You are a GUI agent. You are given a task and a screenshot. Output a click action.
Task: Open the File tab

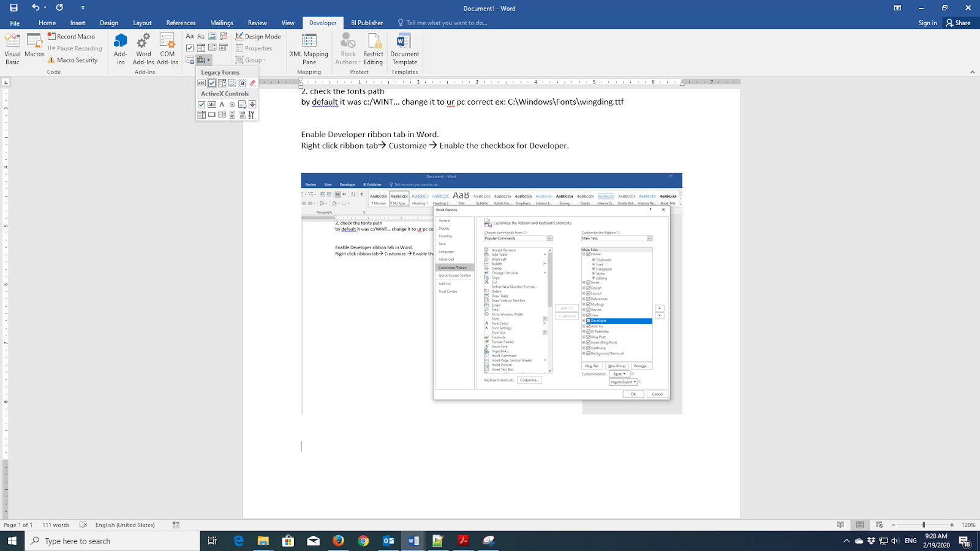click(15, 23)
